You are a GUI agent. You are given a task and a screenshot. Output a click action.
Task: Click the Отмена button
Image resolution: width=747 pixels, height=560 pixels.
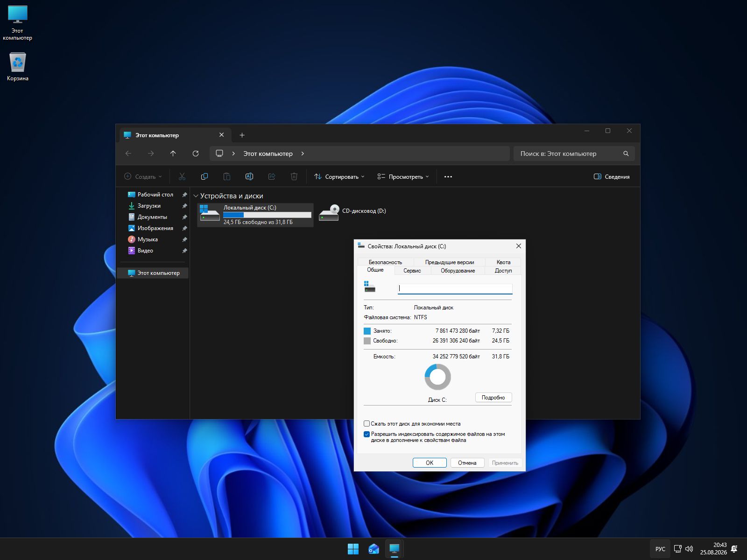467,463
